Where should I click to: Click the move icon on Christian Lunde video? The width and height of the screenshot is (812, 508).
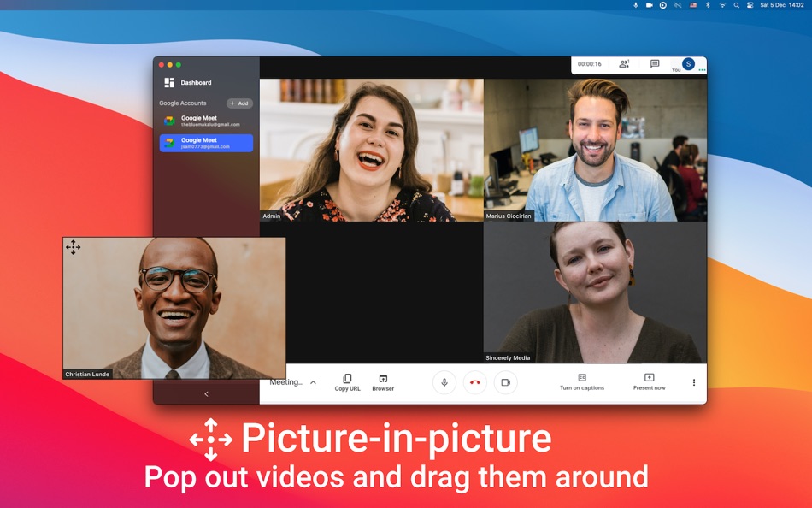(74, 247)
